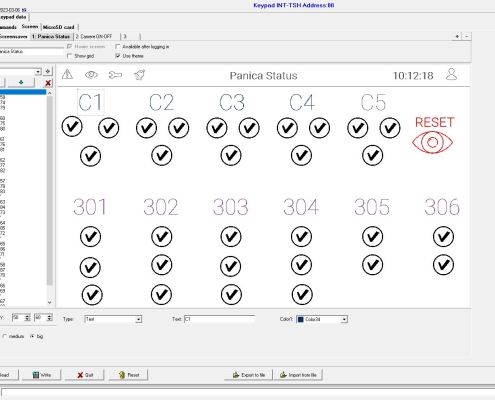Viewport: 495px width, 400px height.
Task: Click the Text input field containing C1
Action: 219,319
